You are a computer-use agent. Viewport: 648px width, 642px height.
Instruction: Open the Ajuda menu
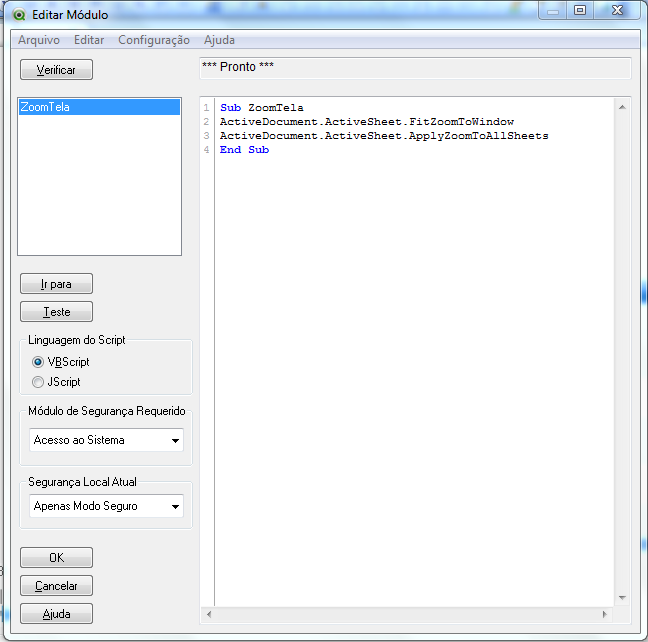point(219,40)
